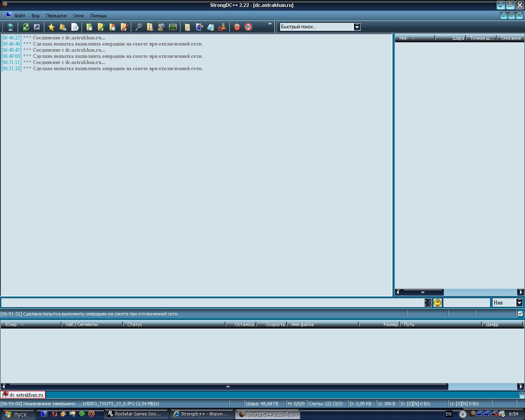This screenshot has width=525, height=420.
Task: Click the Быстрый поиск search box
Action: point(316,27)
